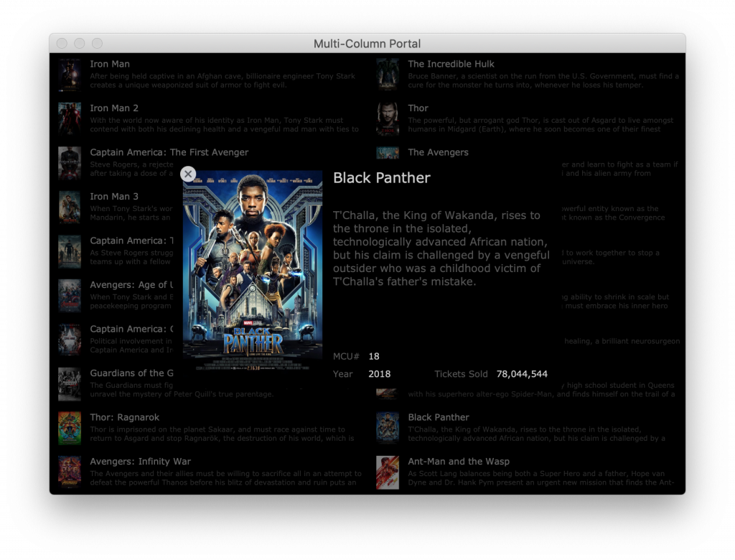Open the Thor: Ragnarok poster thumbnail
Screen dimensions: 735x560
70,428
